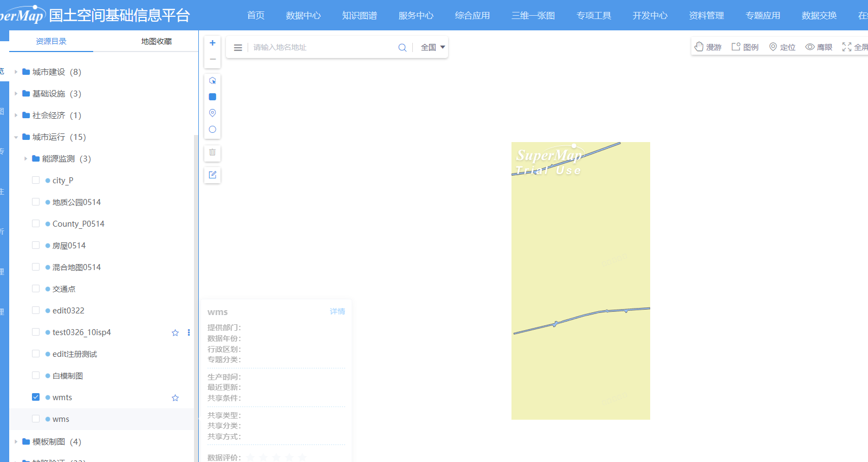This screenshot has width=868, height=462.
Task: Activate the 漫游 pan hand tool
Action: (708, 47)
